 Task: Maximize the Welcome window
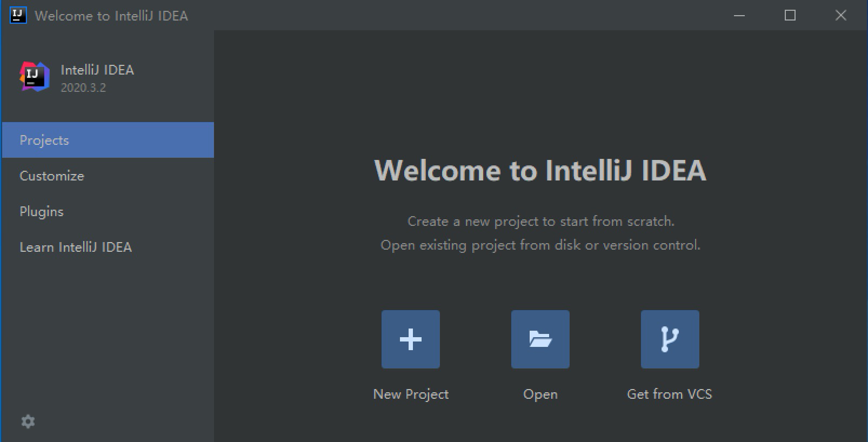point(790,15)
